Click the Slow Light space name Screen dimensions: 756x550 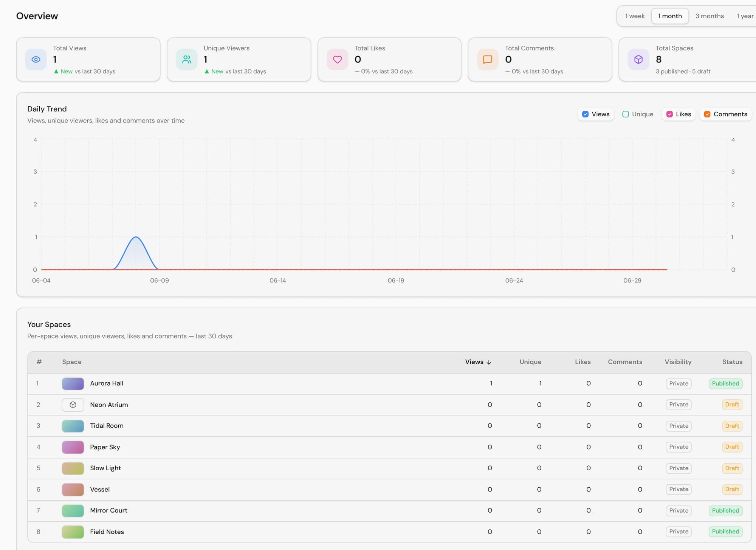(105, 468)
